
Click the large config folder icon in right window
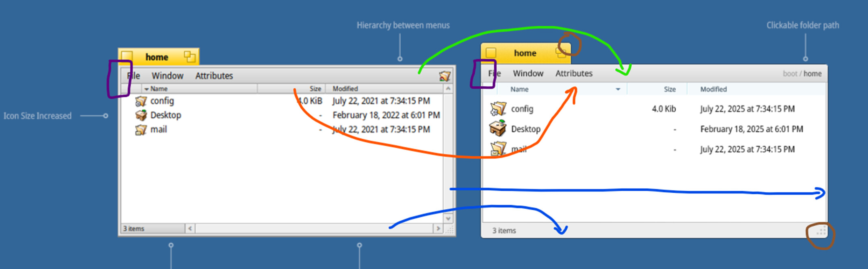coord(498,109)
